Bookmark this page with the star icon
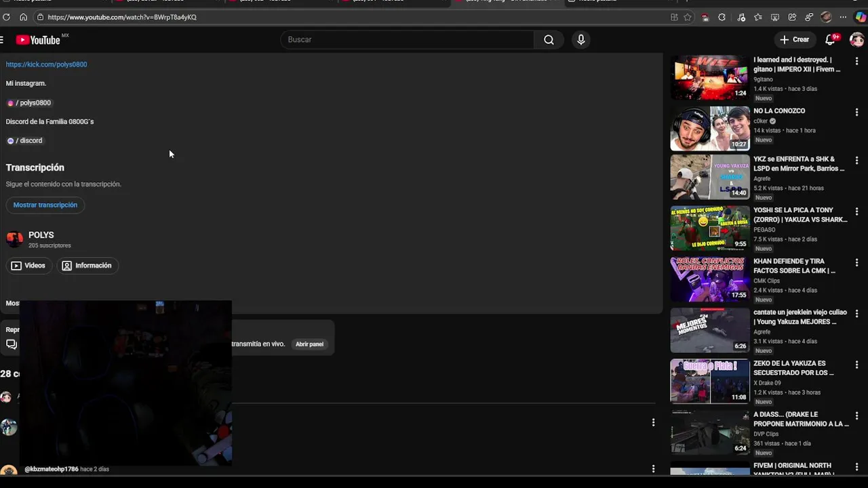The width and height of the screenshot is (868, 488). click(688, 17)
